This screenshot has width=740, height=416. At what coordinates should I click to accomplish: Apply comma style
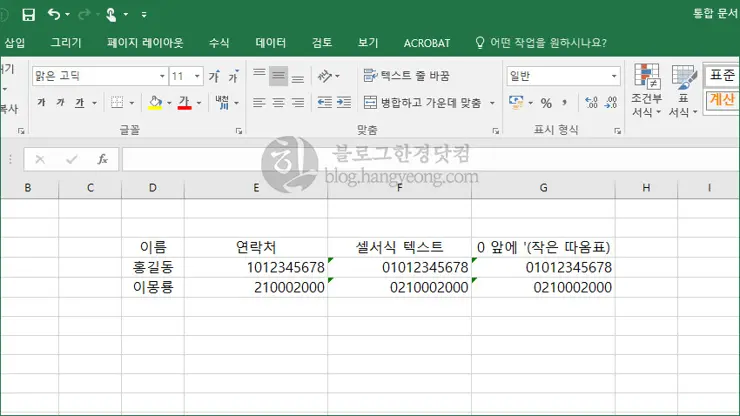[x=564, y=102]
